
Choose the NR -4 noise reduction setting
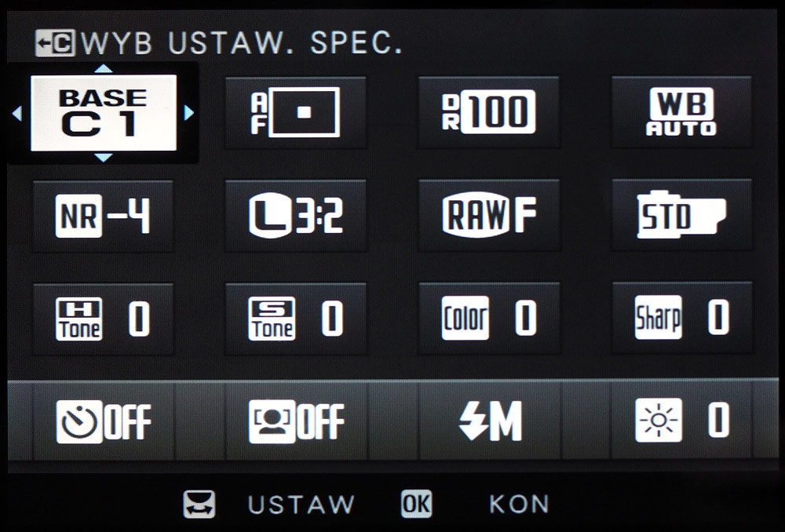(x=103, y=217)
